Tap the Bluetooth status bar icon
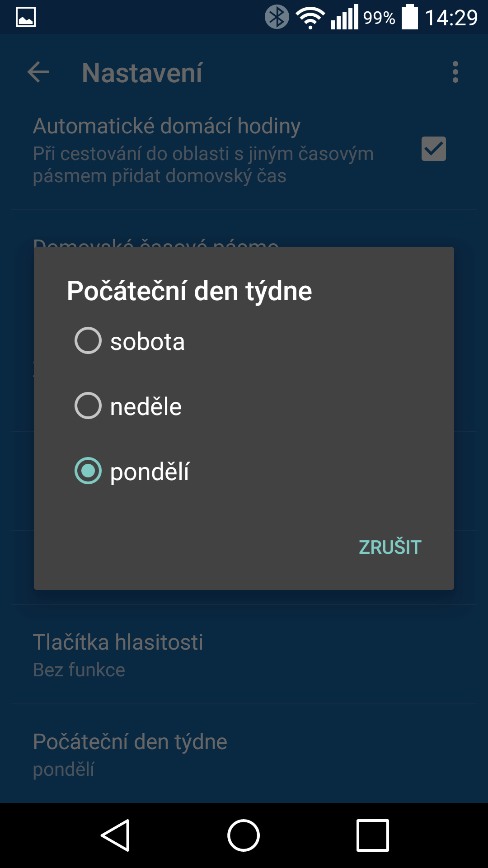The height and width of the screenshot is (868, 488). tap(277, 17)
